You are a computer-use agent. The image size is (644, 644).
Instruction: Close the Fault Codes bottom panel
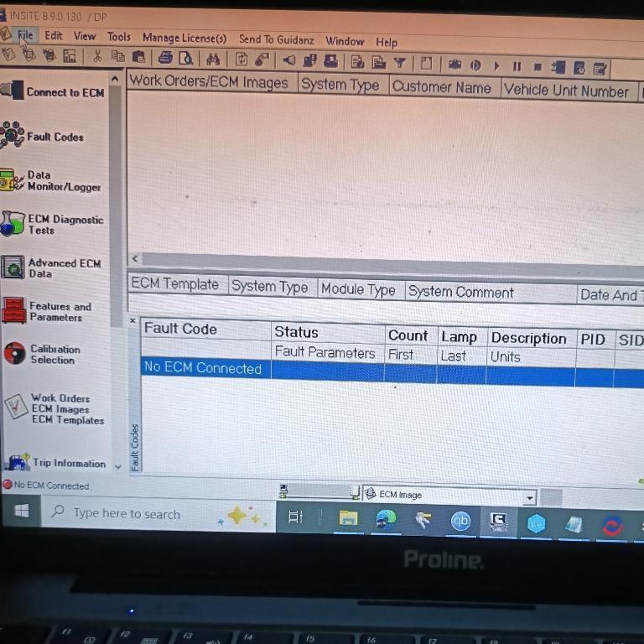click(132, 320)
